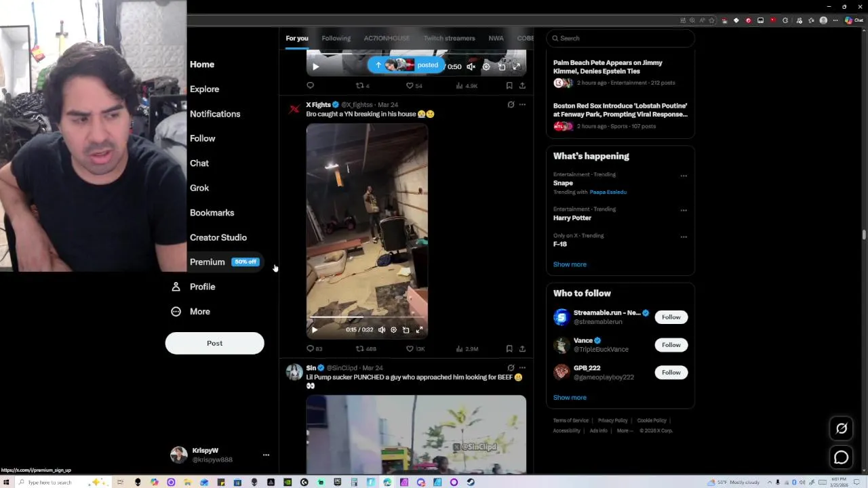
Task: Open more options on X Fights post
Action: (522, 104)
